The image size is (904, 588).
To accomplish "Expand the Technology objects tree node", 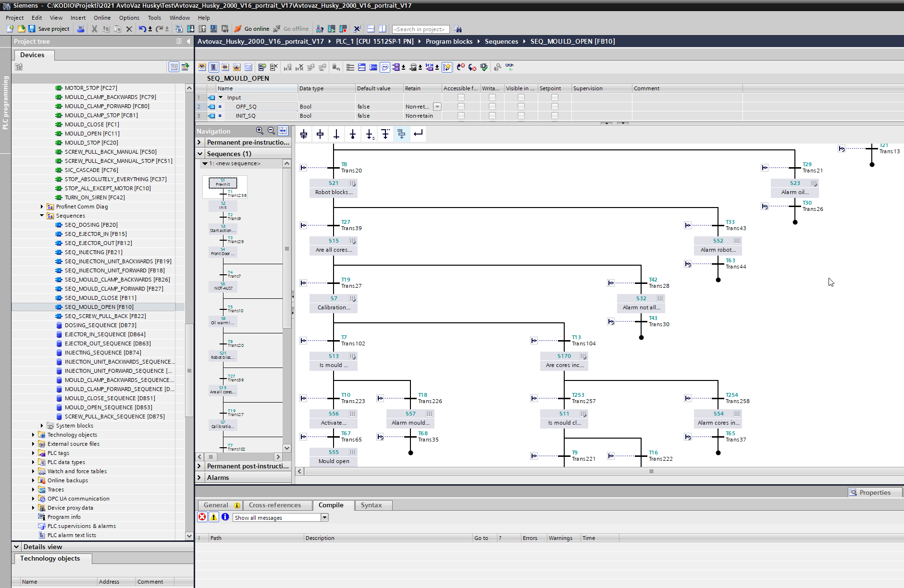I will pos(33,435).
